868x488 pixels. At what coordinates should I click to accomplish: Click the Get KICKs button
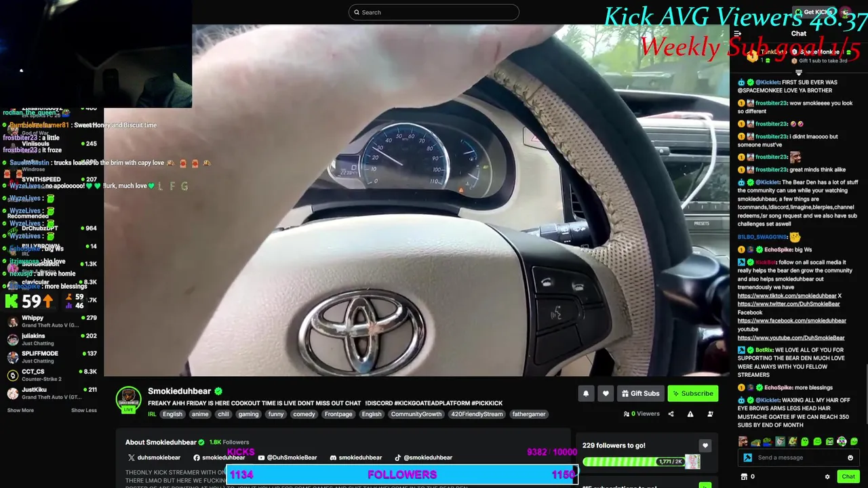pyautogui.click(x=812, y=12)
